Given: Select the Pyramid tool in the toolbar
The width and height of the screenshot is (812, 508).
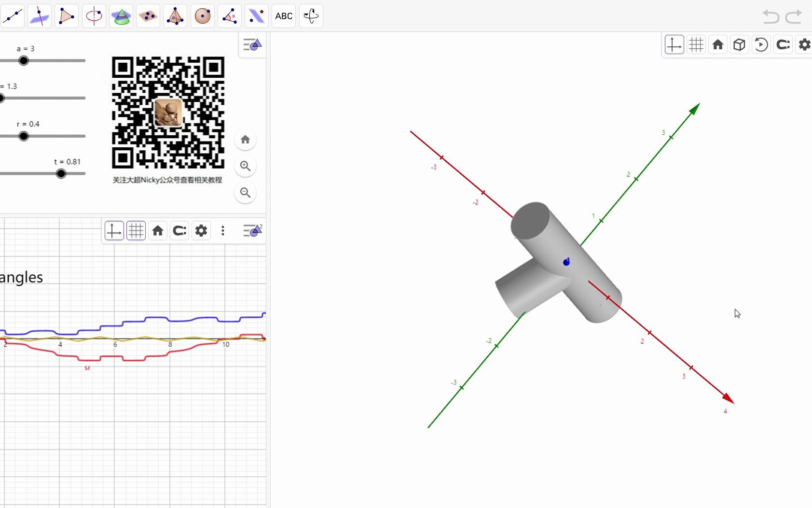Looking at the screenshot, I should point(175,15).
